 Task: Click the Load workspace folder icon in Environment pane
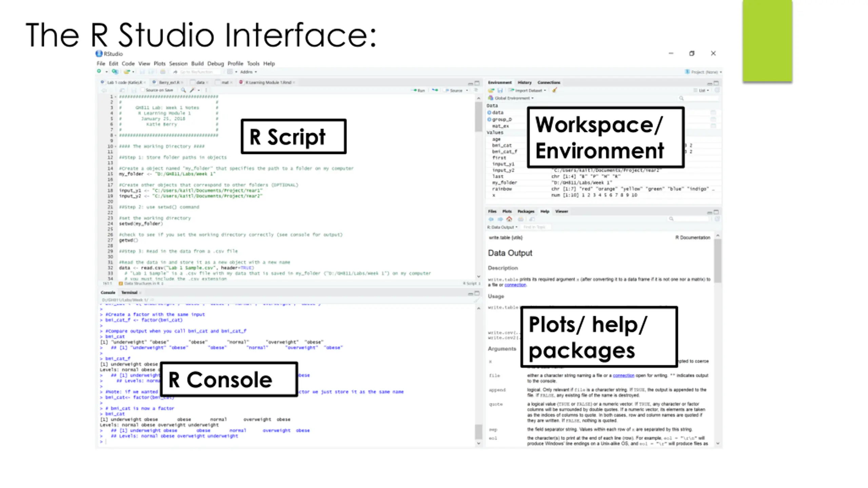[491, 90]
